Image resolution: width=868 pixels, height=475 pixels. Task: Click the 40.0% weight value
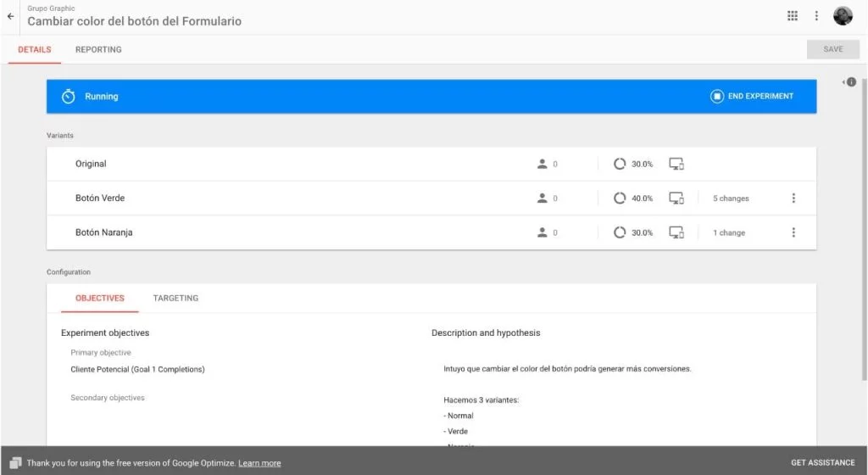point(643,198)
